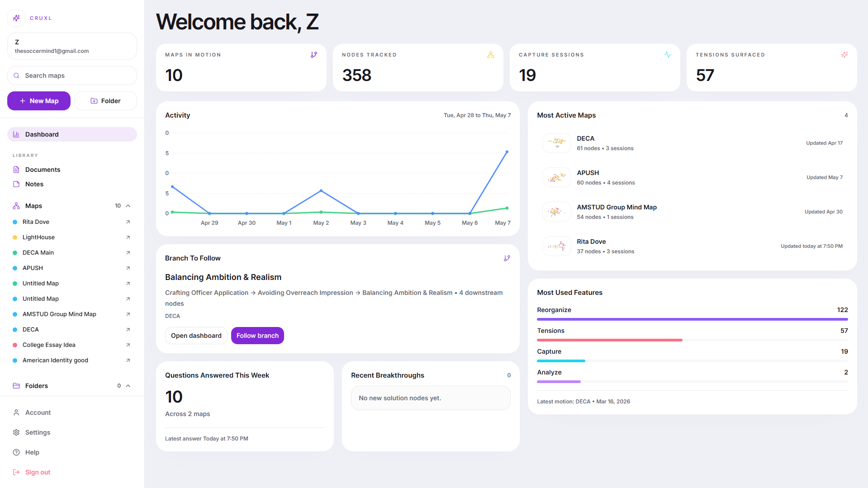The height and width of the screenshot is (488, 868).
Task: Click 'Balancing Ambition & Realism' heading
Action: coord(223,277)
